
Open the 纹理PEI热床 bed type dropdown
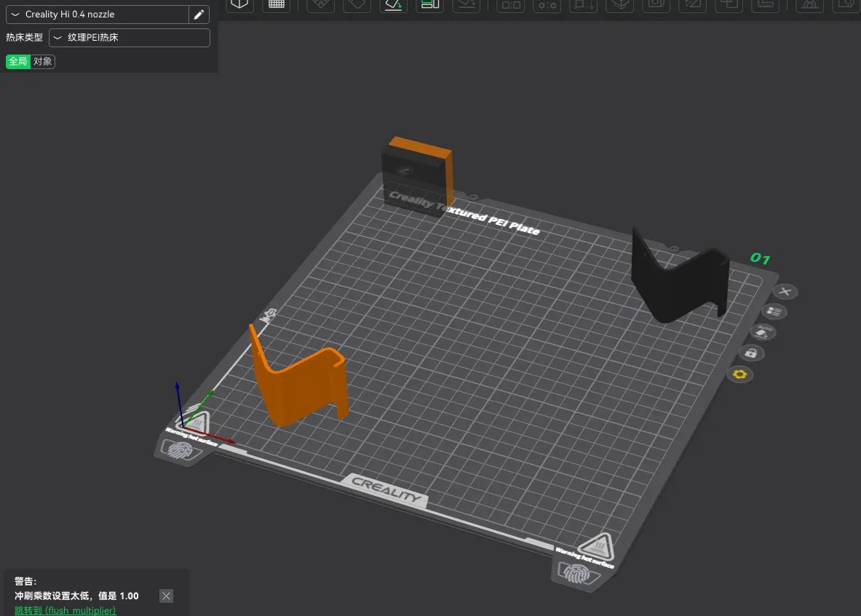(130, 37)
